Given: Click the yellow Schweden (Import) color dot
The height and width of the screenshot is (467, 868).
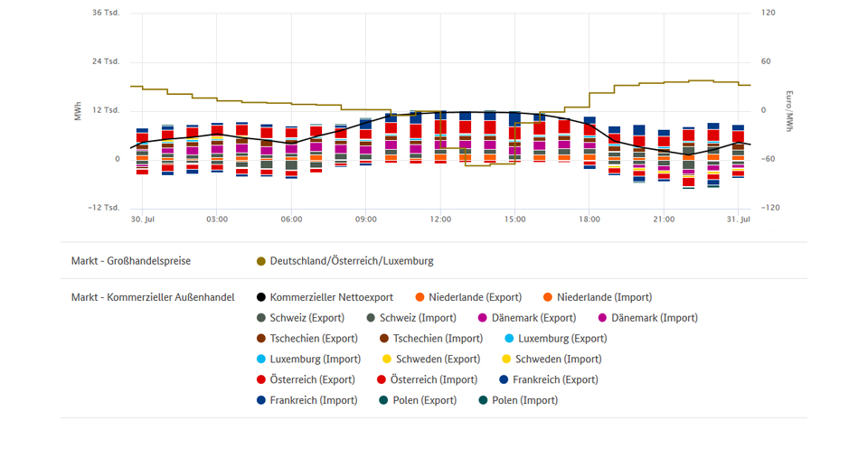Looking at the screenshot, I should pyautogui.click(x=506, y=360).
